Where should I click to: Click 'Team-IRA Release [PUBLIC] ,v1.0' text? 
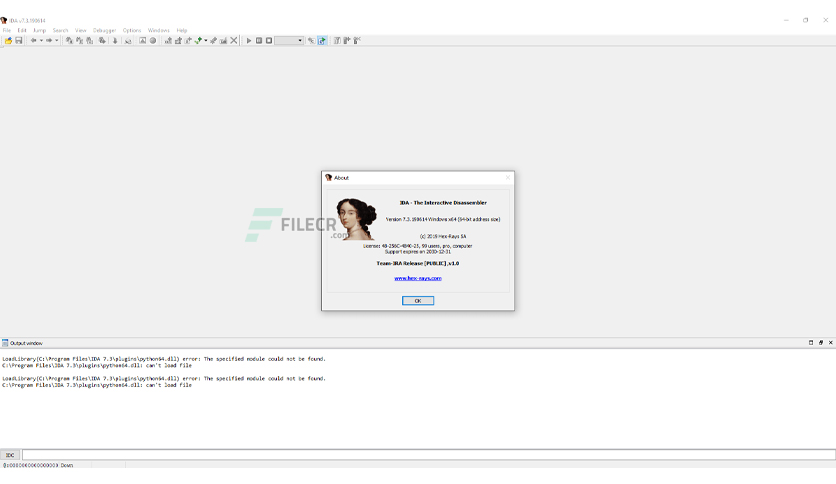pos(418,263)
